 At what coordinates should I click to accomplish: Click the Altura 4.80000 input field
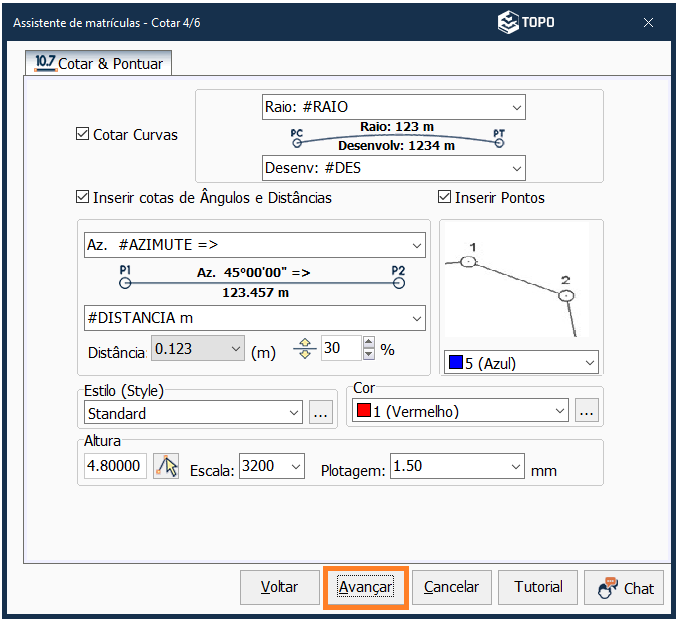click(x=115, y=467)
